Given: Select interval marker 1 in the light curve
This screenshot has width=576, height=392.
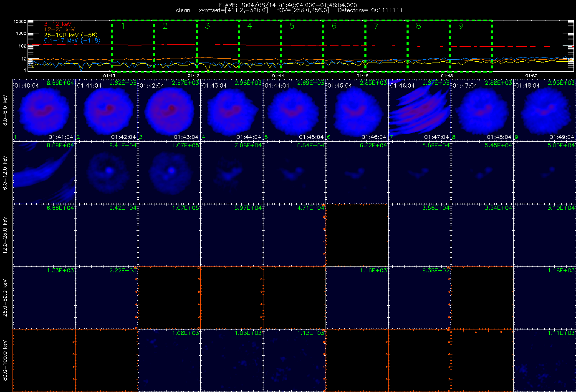Looking at the screenshot, I should click(x=123, y=26).
